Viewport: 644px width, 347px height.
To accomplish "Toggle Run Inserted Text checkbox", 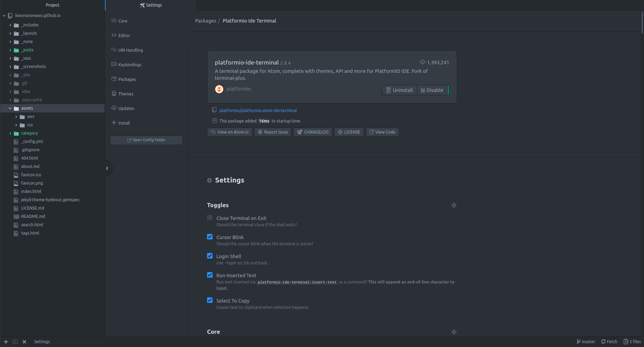I will click(210, 275).
